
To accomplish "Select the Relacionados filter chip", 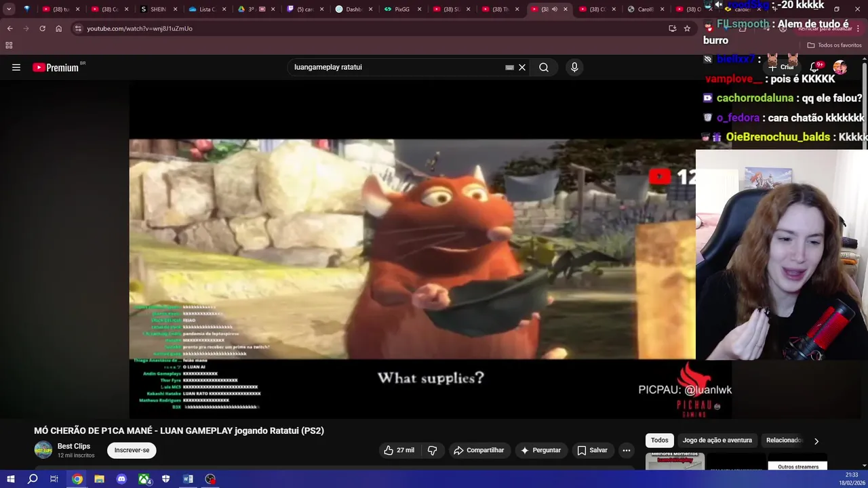I will click(x=784, y=441).
